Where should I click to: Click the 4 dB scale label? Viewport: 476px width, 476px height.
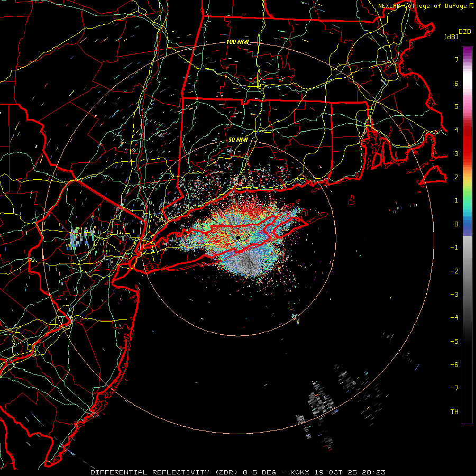coord(456,130)
